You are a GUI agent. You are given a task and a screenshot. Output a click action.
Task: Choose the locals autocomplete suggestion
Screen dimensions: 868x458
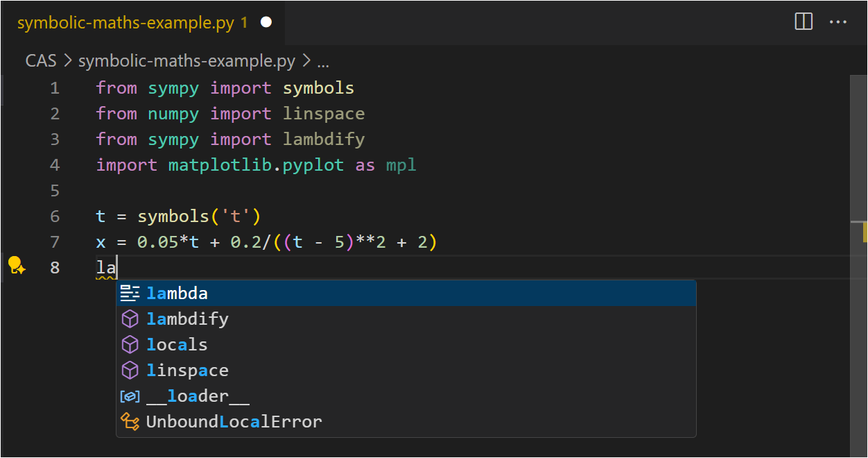coord(406,345)
